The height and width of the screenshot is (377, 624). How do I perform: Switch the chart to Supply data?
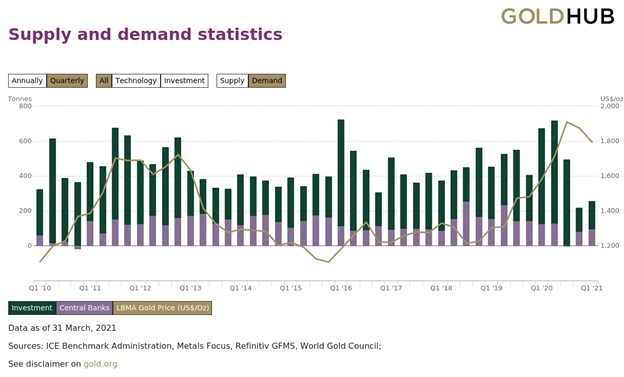click(232, 81)
